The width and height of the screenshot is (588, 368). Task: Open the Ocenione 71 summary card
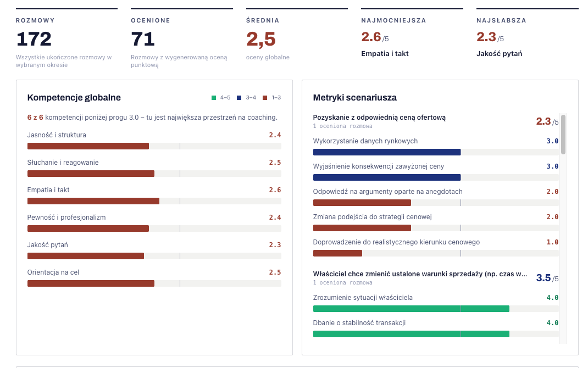click(181, 38)
